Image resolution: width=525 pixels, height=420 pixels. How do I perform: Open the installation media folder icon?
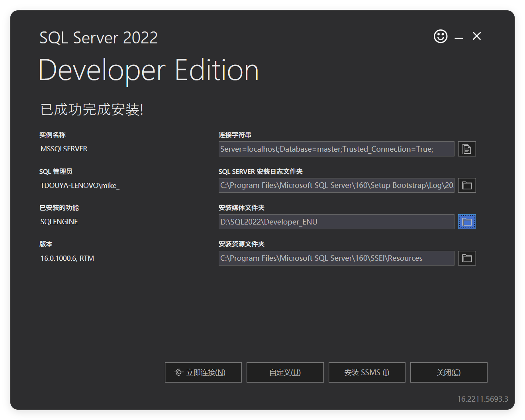point(467,222)
